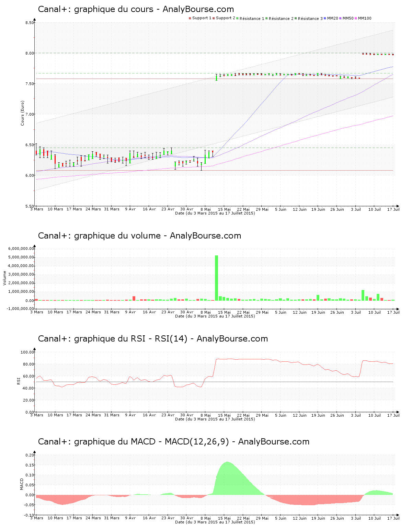
Task: Click the Support 1 red legend swatch
Action: click(190, 18)
